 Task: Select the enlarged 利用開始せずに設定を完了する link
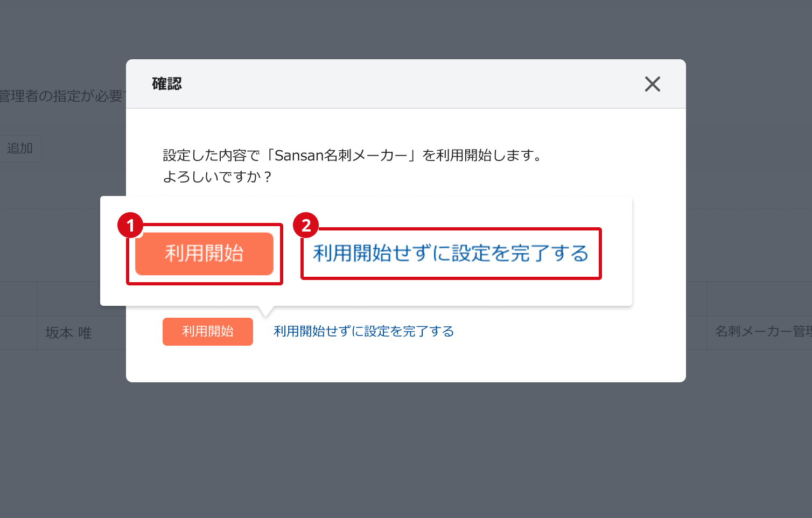(451, 254)
